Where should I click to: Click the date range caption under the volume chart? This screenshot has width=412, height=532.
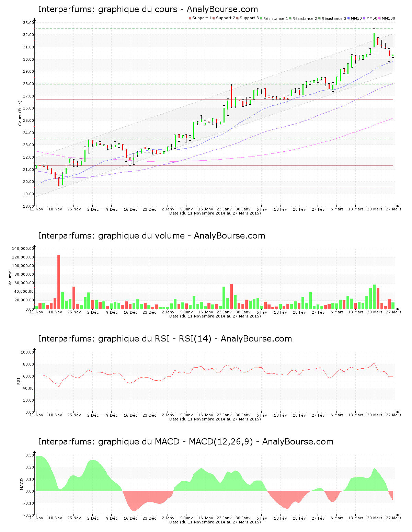215,316
